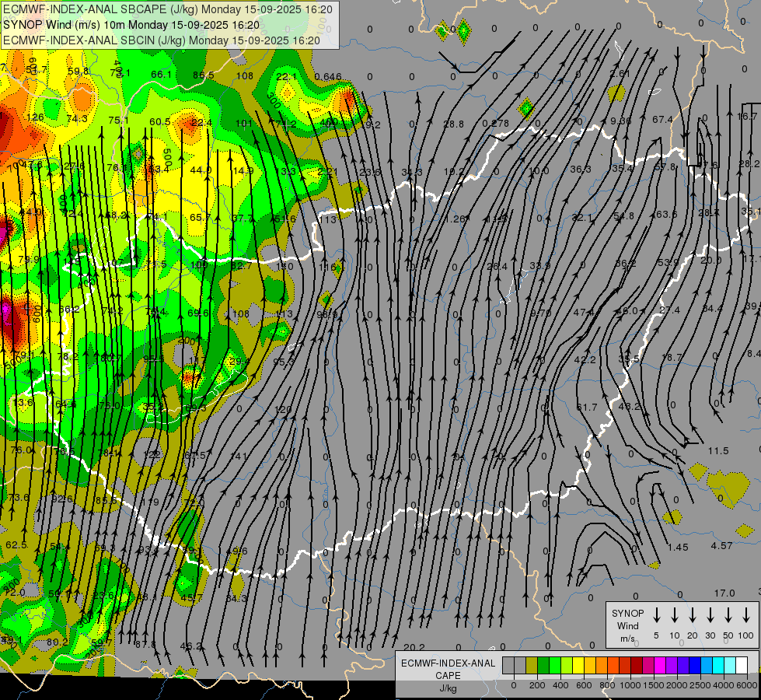The width and height of the screenshot is (761, 700).
Task: Click the map value 54.8
Action: [x=623, y=215]
